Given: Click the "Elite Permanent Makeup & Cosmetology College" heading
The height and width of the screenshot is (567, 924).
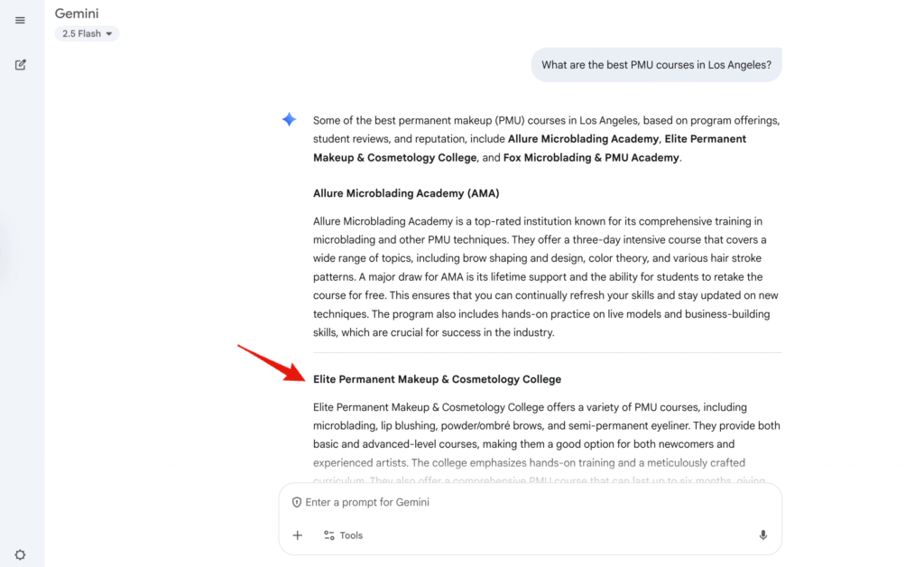Looking at the screenshot, I should click(437, 379).
